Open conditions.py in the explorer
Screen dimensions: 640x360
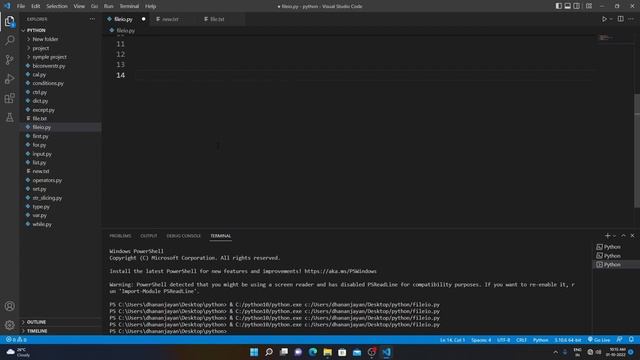coord(60,83)
